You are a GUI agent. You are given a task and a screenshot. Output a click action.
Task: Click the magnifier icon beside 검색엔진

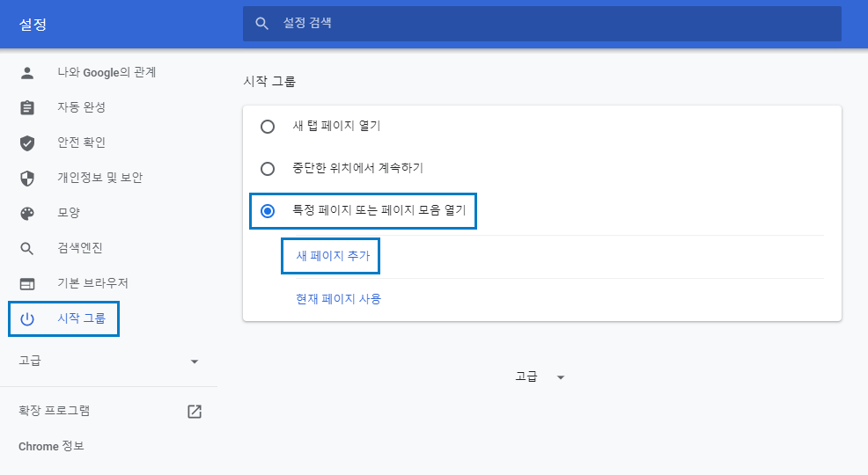click(27, 249)
